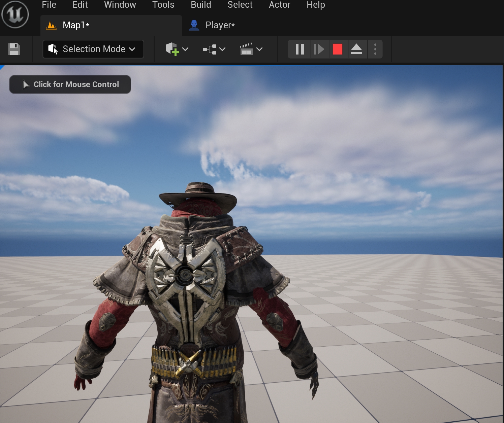Click the cinematics clapperboard icon
The image size is (504, 423).
coord(246,49)
